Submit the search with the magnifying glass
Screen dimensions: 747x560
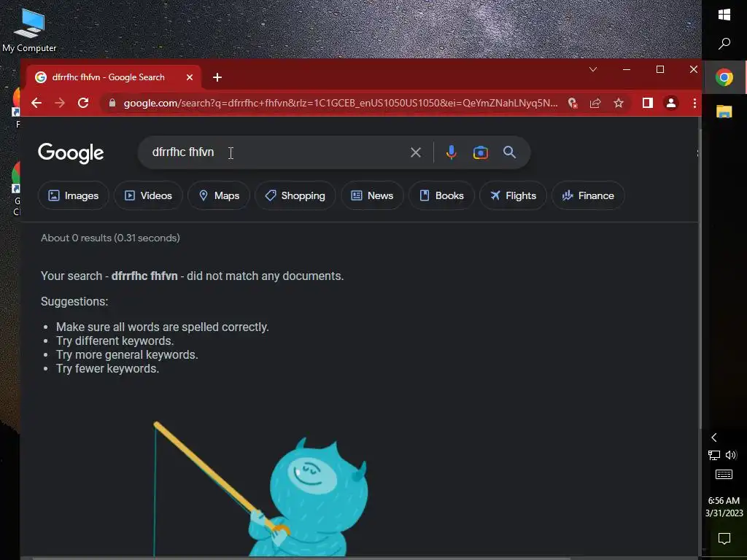509,152
